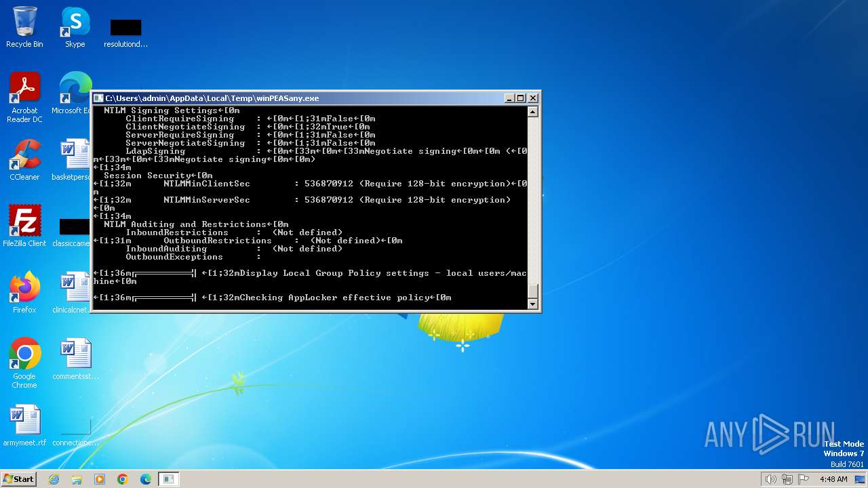Open Firefox desktop shortcut

(x=24, y=293)
